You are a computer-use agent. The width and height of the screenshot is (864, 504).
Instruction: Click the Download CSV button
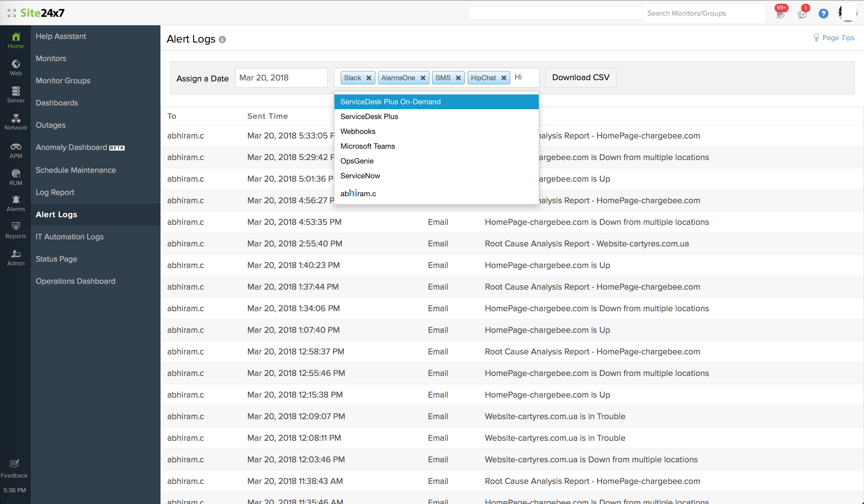pos(580,77)
